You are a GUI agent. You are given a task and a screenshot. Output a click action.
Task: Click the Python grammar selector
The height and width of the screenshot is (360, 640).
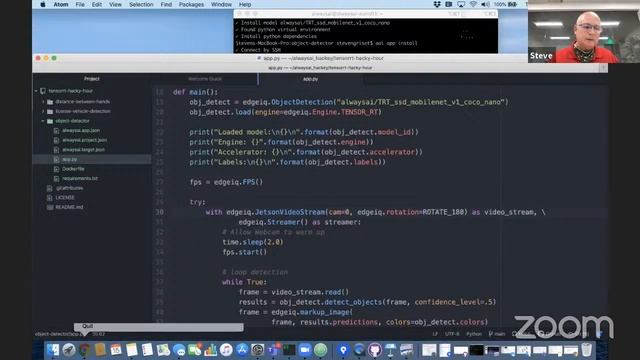click(x=474, y=334)
